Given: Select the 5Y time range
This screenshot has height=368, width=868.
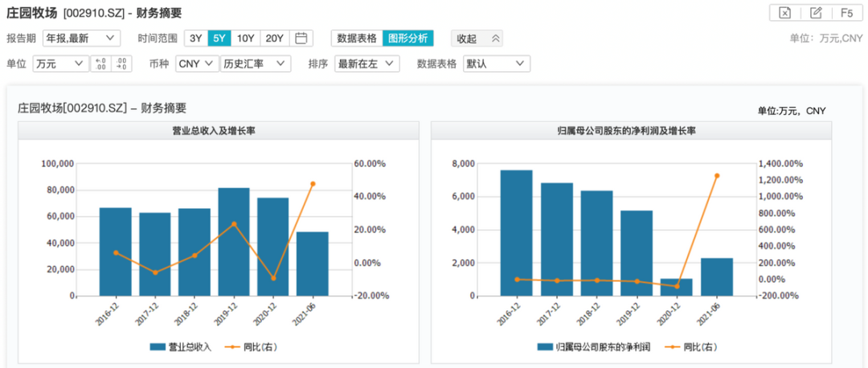Looking at the screenshot, I should tap(219, 39).
